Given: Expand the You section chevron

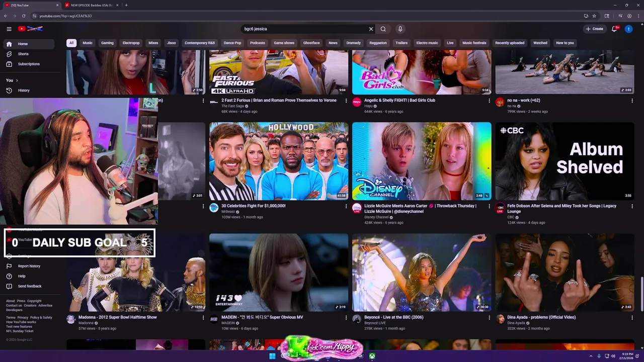Looking at the screenshot, I should 17,80.
